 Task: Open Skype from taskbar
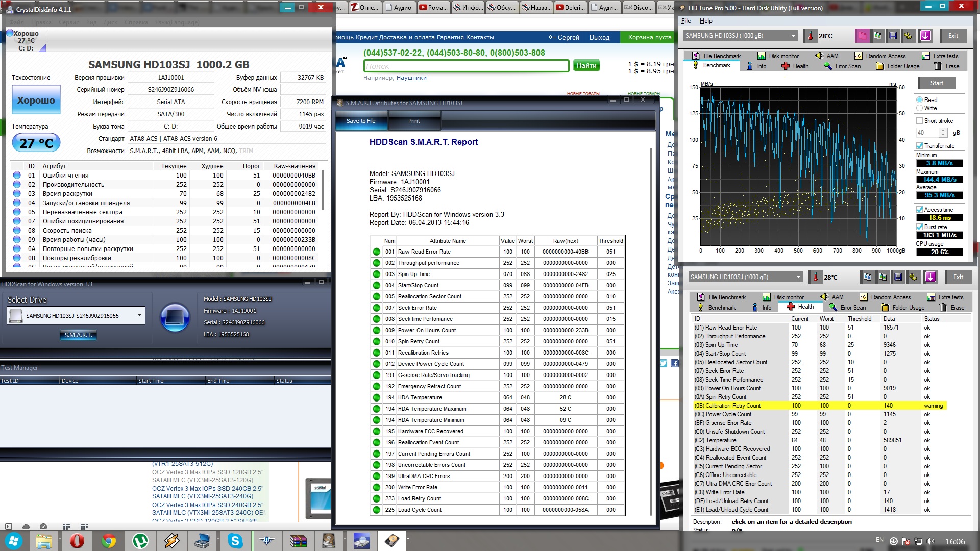pyautogui.click(x=235, y=541)
